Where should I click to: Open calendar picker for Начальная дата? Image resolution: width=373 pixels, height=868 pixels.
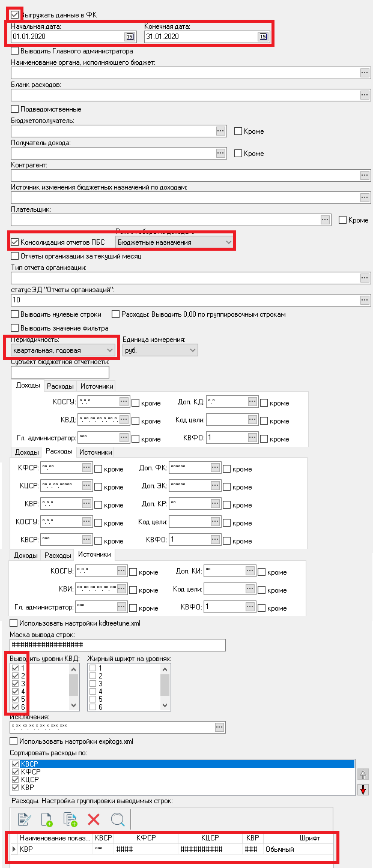[x=129, y=37]
